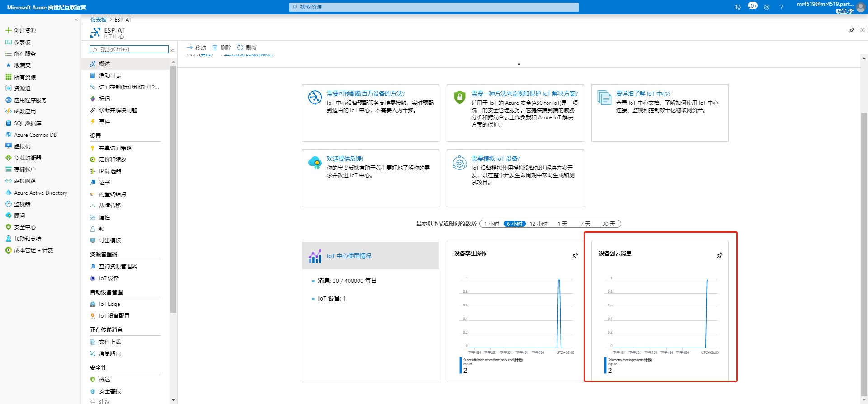868x404 pixels.
Task: Pin the ESP-AT blade to the dashboard
Action: tap(852, 30)
